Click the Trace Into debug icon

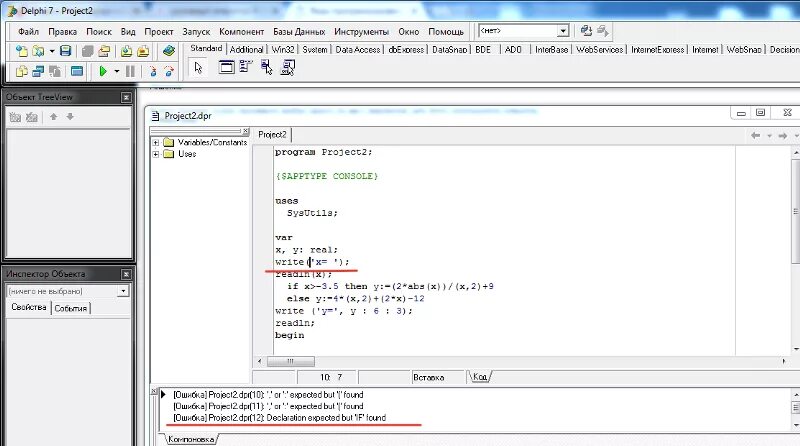click(153, 71)
